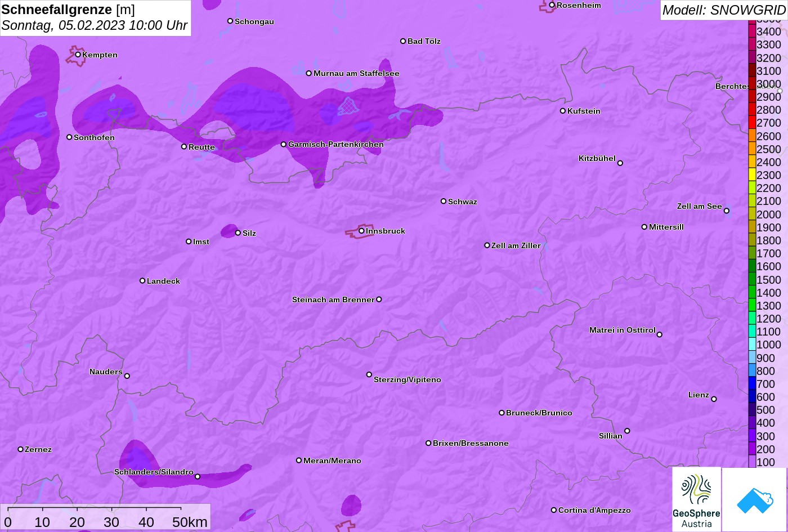The image size is (788, 532).
Task: Pick the 2600 m orange legend swatch
Action: click(752, 136)
